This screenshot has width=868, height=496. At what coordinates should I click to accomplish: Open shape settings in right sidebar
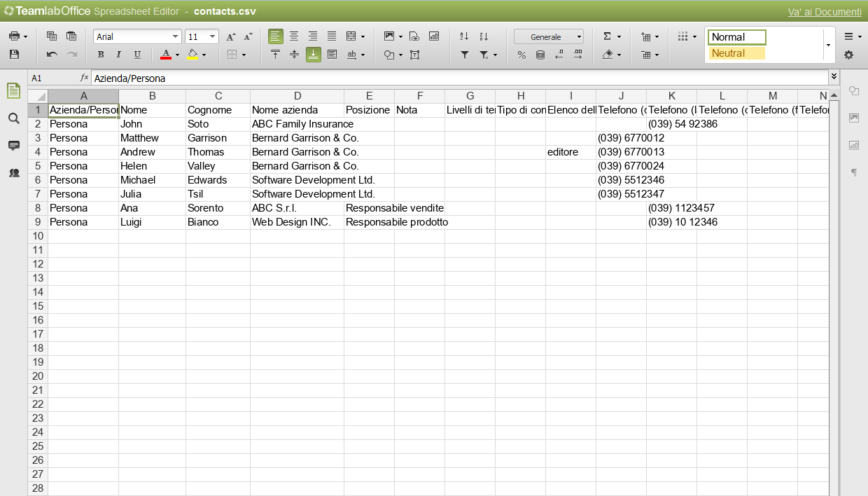(853, 90)
